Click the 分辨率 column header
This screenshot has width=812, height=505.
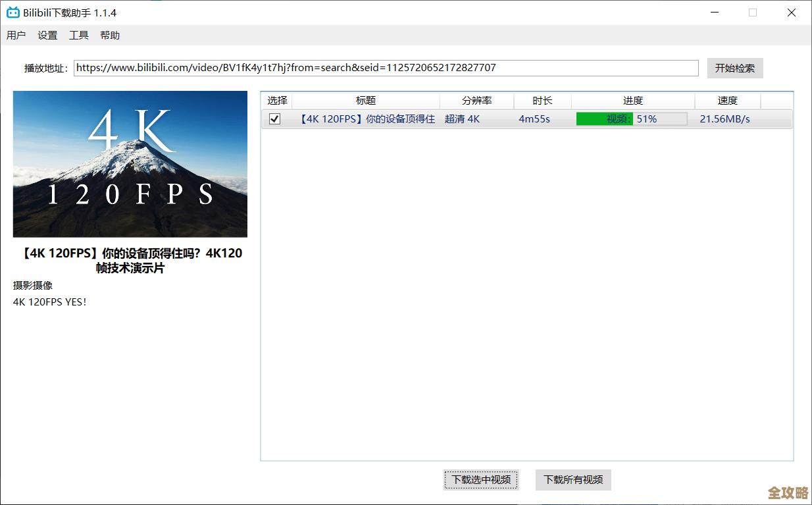pos(477,100)
